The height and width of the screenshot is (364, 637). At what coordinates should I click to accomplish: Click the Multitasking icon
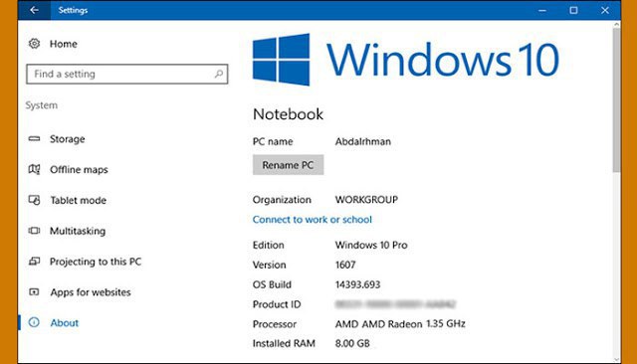click(x=34, y=231)
